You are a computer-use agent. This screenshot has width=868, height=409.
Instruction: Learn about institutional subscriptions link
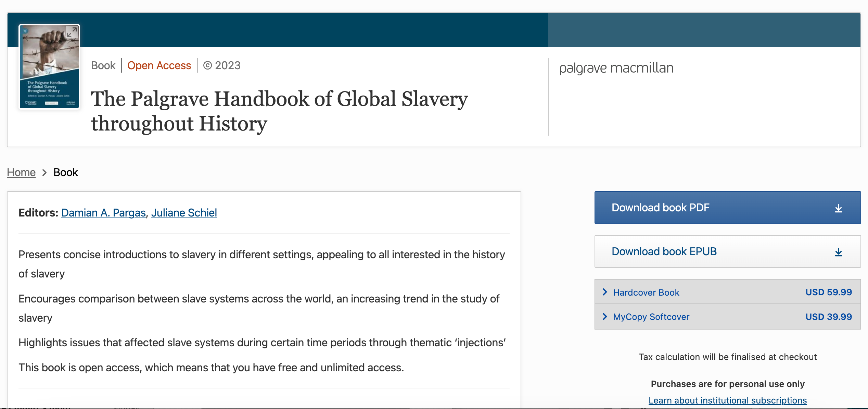(728, 400)
